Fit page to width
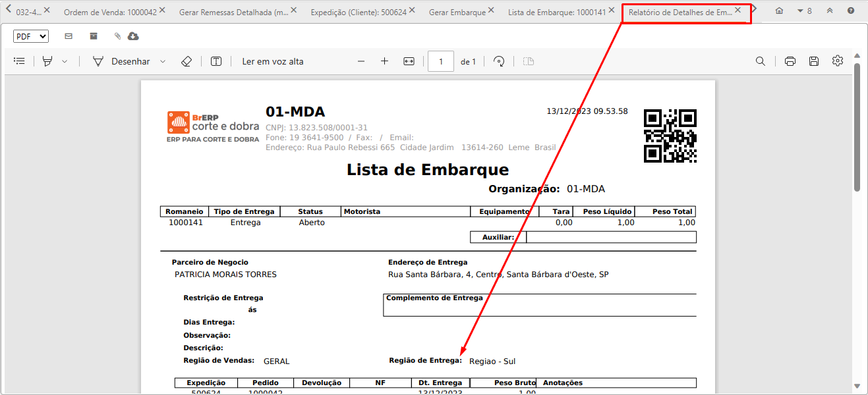This screenshot has width=868, height=395. 409,61
